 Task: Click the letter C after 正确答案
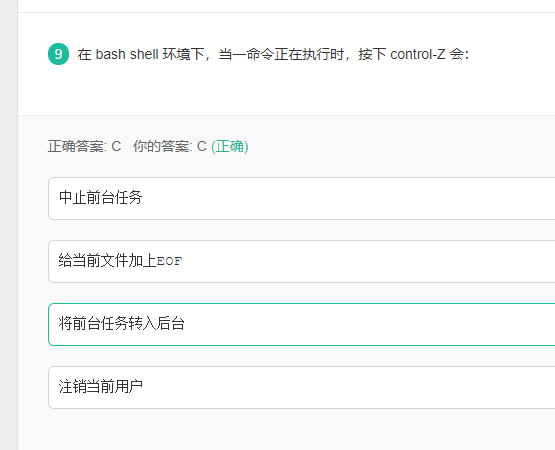click(x=116, y=147)
